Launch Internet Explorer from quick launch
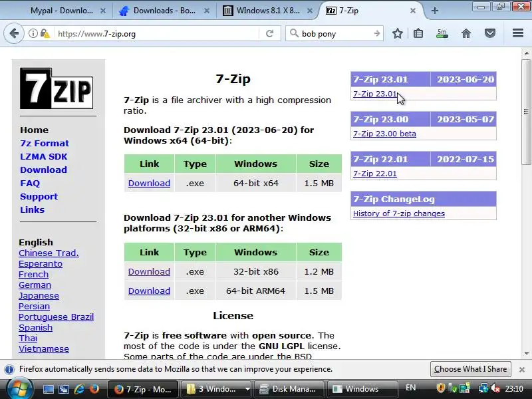This screenshot has height=399, width=532. tap(79, 389)
